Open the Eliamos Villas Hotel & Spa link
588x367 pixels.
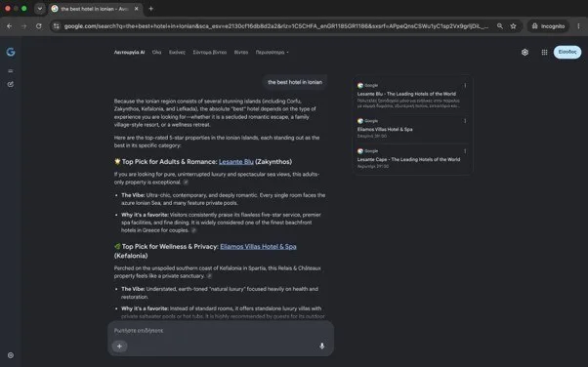click(258, 246)
